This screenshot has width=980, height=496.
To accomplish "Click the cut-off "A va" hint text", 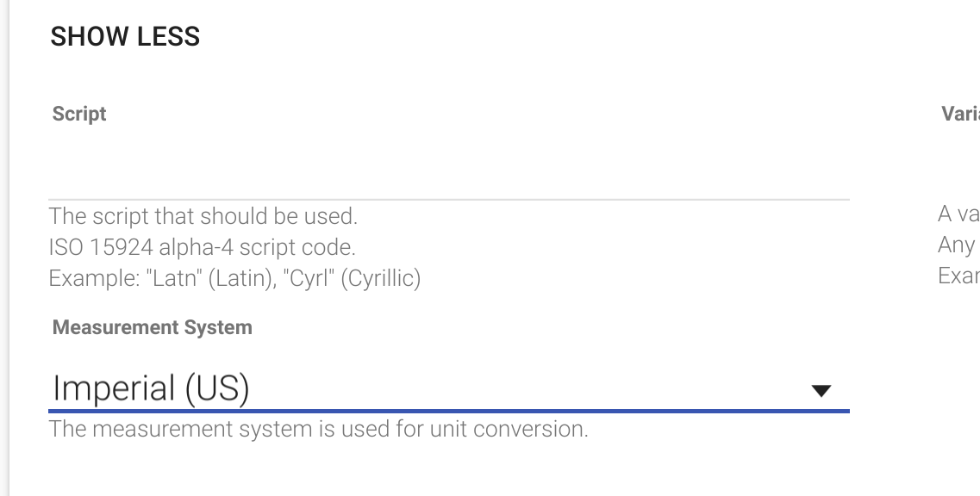I will pyautogui.click(x=958, y=214).
